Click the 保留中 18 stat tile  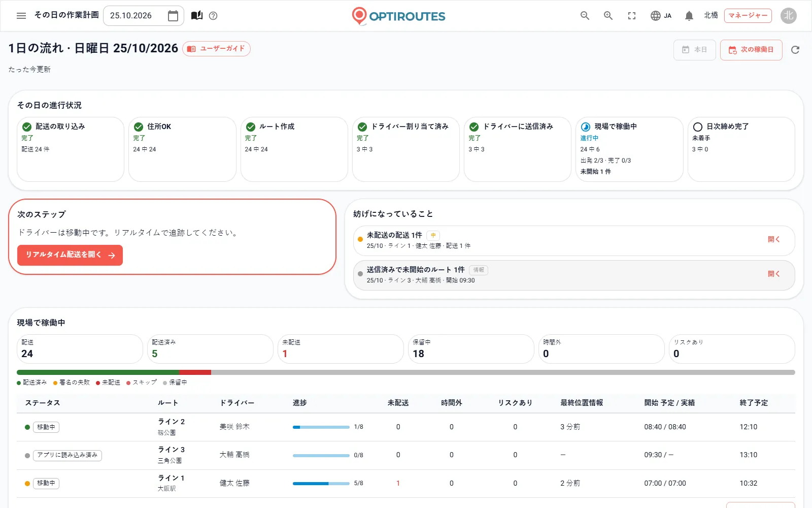click(x=471, y=349)
